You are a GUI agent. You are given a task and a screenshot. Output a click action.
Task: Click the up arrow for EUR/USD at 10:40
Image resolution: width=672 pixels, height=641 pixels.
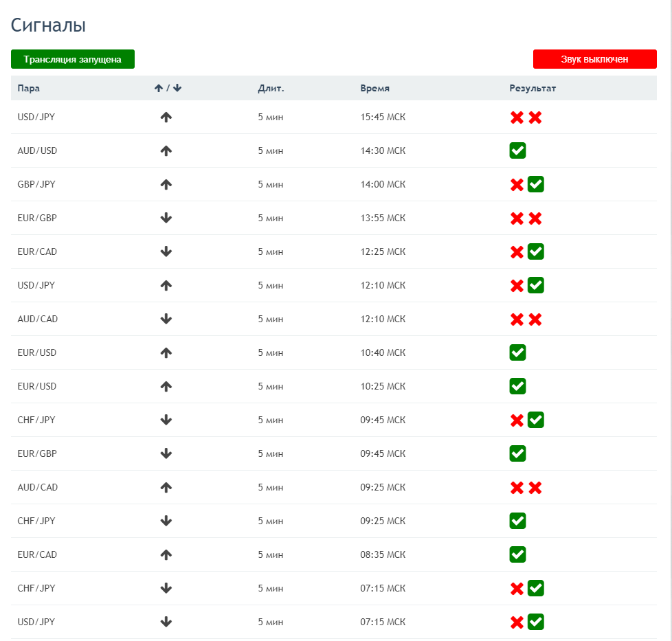(166, 352)
